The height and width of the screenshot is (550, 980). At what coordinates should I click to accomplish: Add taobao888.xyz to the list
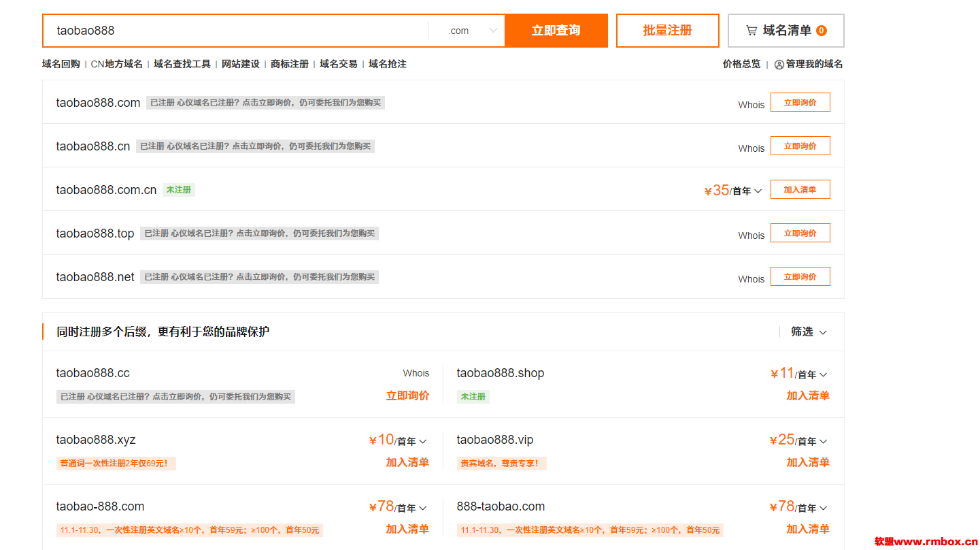click(408, 462)
